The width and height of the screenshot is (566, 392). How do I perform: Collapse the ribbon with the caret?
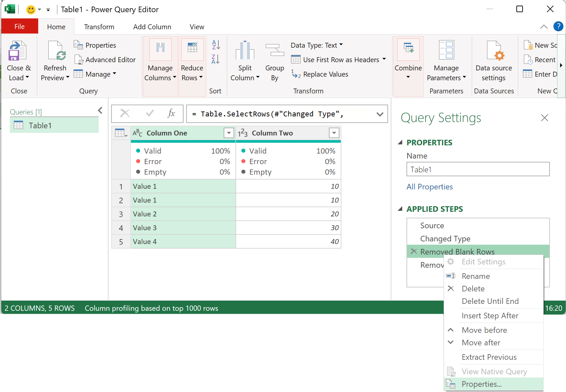tap(544, 27)
